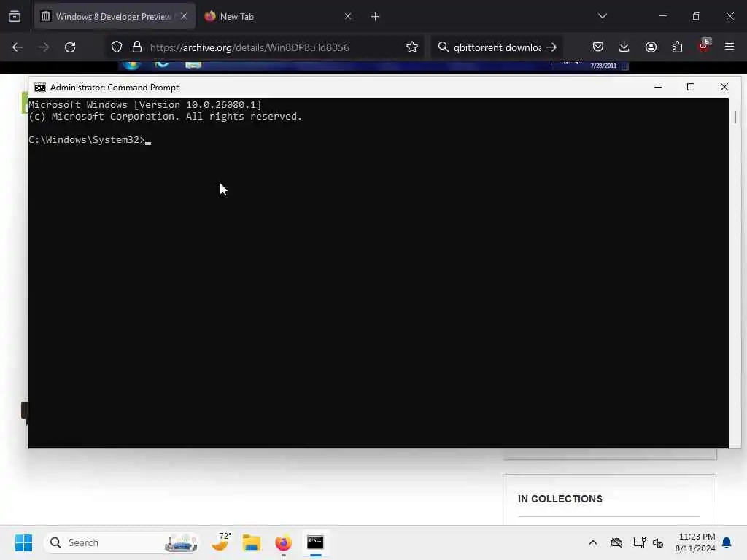Viewport: 747px width, 560px height.
Task: Minimize the Command Prompt window
Action: (x=658, y=87)
